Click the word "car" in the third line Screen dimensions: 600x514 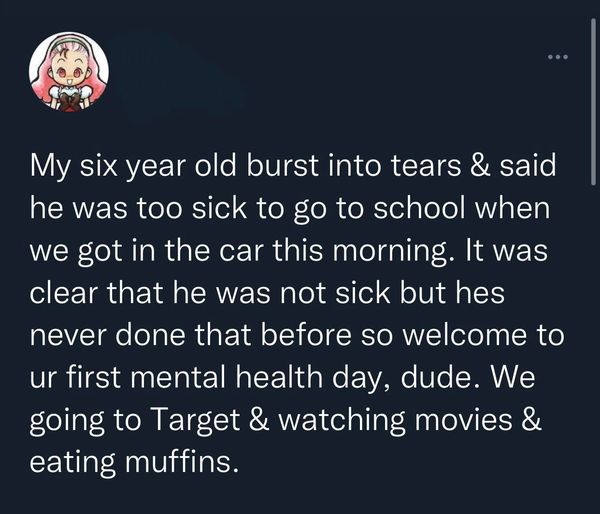[241, 253]
